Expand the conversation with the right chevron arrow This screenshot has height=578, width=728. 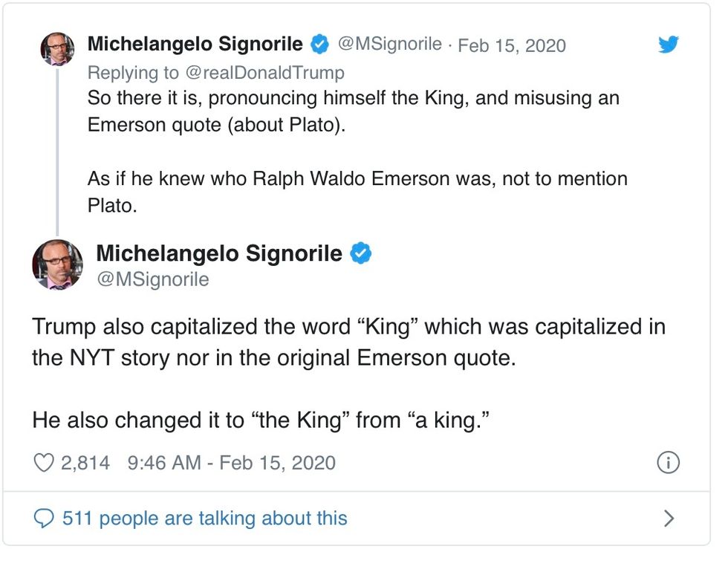[669, 518]
